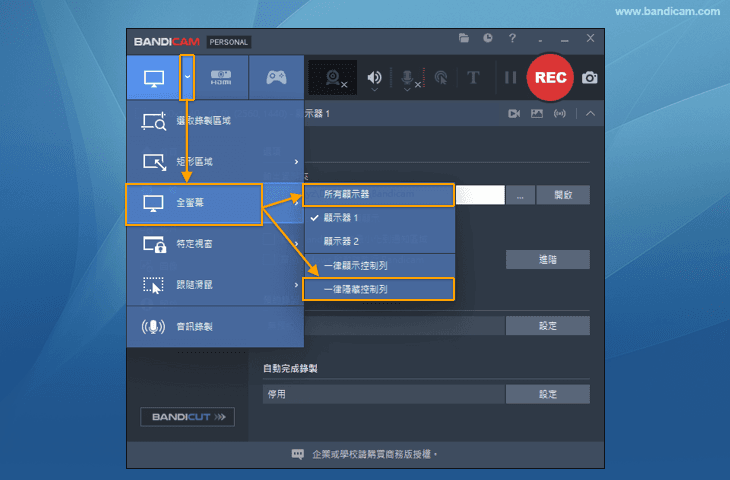Choose 一律顯示控制列 option

coord(379,266)
